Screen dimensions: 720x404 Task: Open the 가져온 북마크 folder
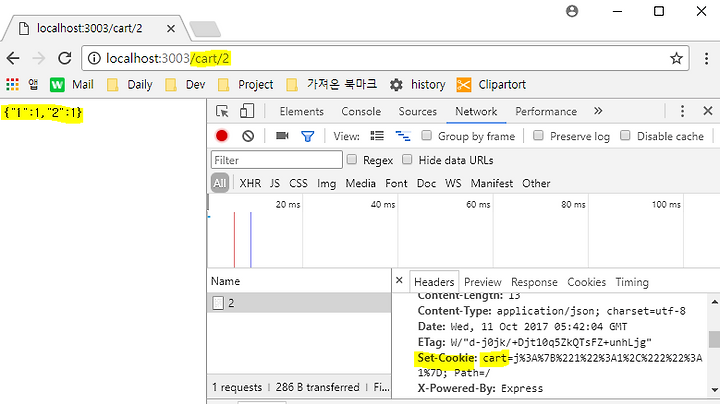point(331,84)
